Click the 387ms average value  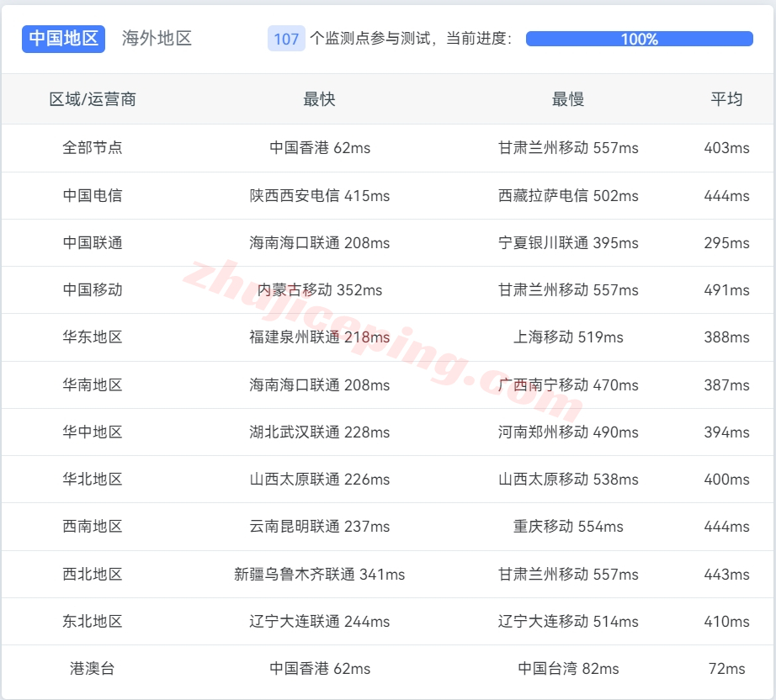click(x=726, y=384)
